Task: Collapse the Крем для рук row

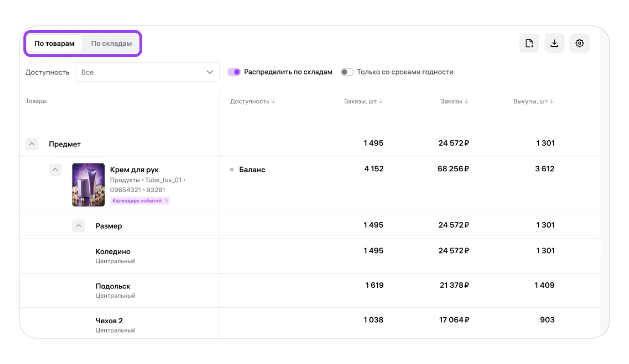Action: 55,169
